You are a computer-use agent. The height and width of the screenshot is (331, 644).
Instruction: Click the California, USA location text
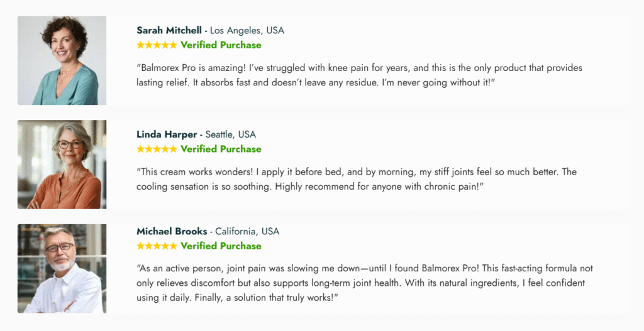pos(247,232)
